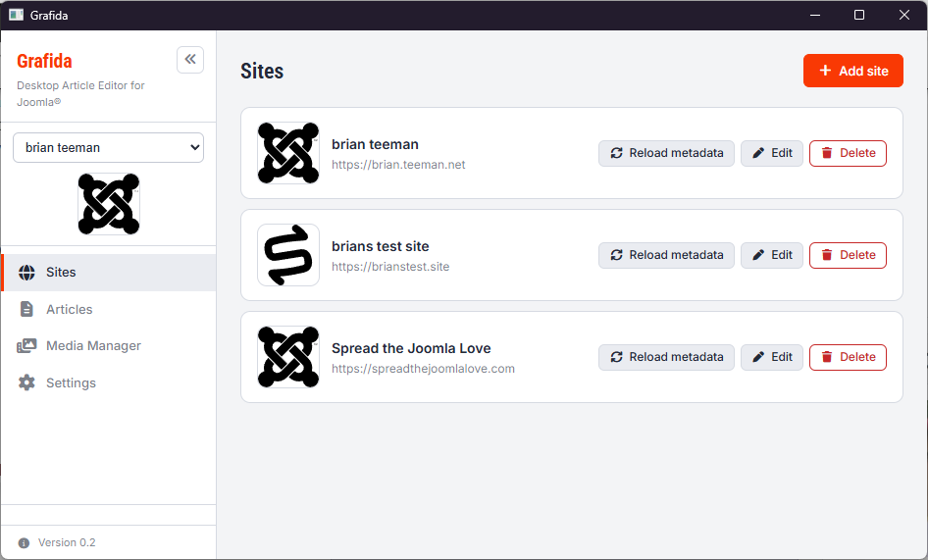The width and height of the screenshot is (928, 560).
Task: Minimize the Grafida window
Action: [815, 15]
